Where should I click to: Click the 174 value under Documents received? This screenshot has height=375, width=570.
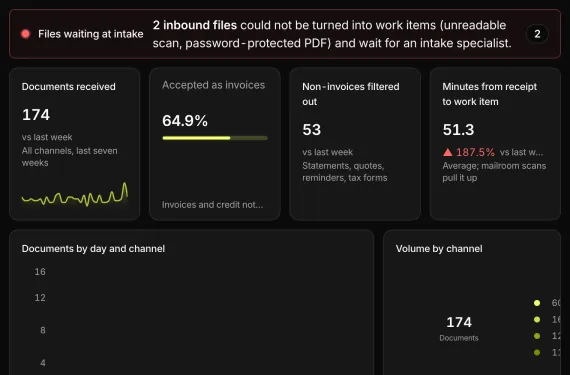tap(36, 115)
